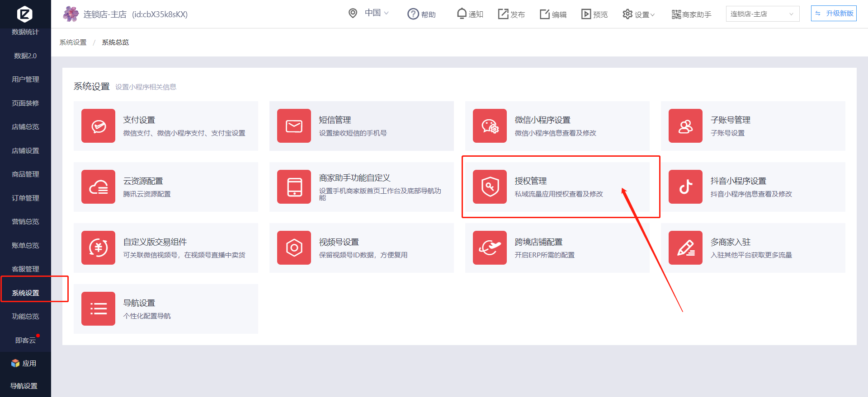Go to 店铺设置 in the sidebar
868x397 pixels.
(25, 150)
